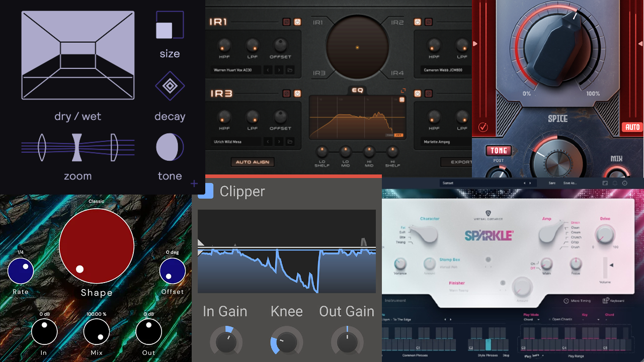Viewport: 644px width, 362px height.
Task: Select Direct amp option
Action: [x=575, y=223]
